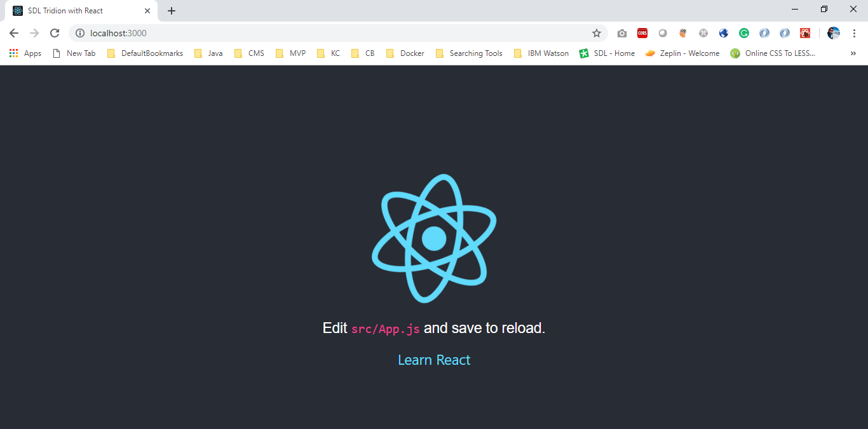Open a new browser tab
Viewport: 868px width, 429px height.
(x=172, y=11)
